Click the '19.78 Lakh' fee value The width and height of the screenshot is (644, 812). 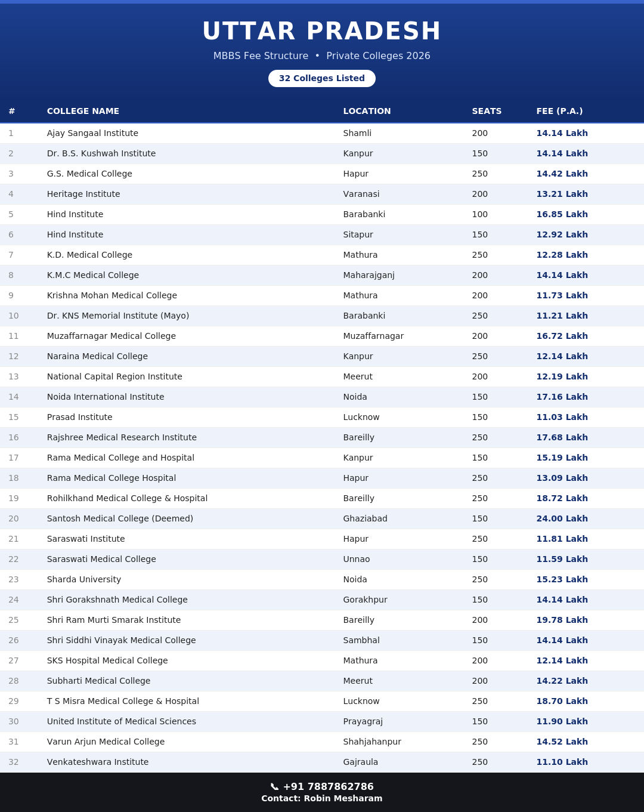[x=562, y=620]
